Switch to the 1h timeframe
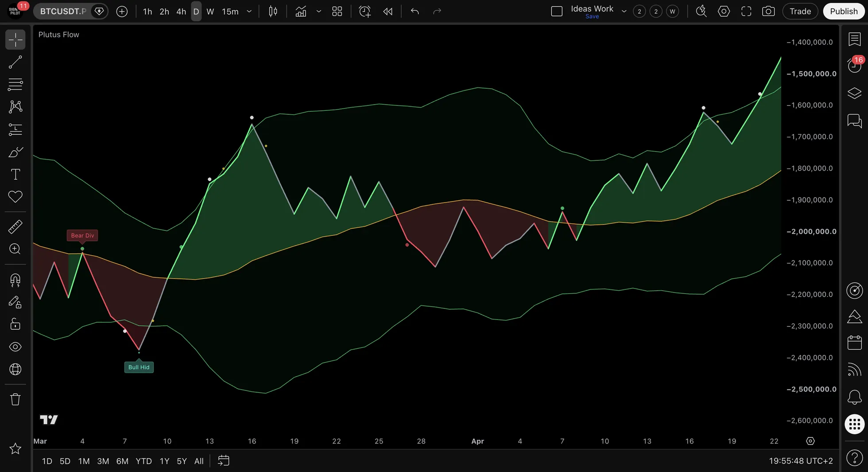The height and width of the screenshot is (472, 868). (x=147, y=12)
